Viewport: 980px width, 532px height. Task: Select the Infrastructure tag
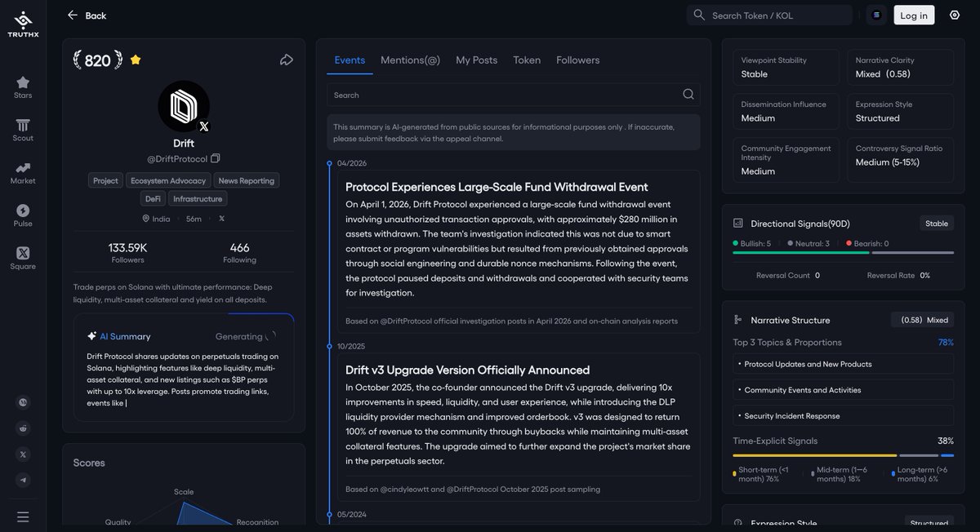[198, 198]
